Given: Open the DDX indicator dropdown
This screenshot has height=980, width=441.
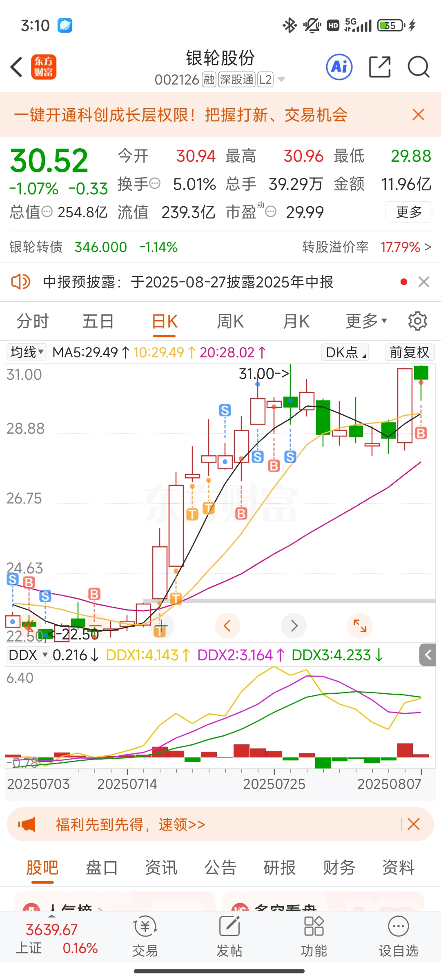Looking at the screenshot, I should coord(28,655).
